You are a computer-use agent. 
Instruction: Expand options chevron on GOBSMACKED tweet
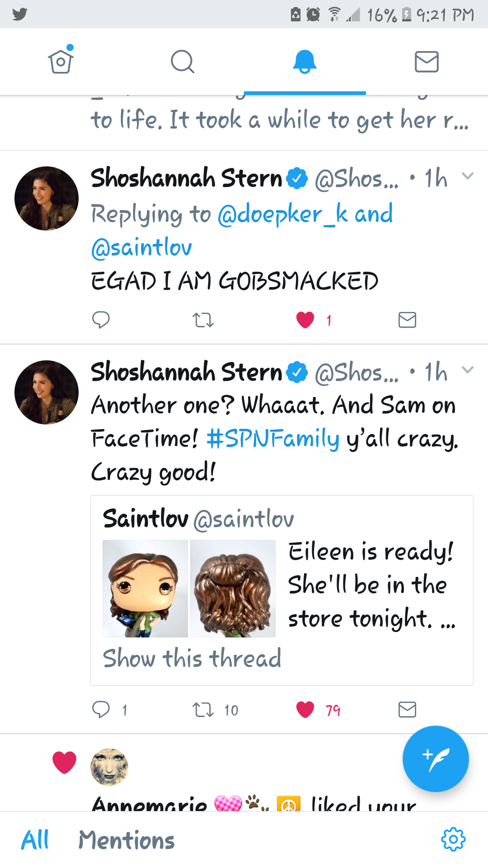(x=468, y=176)
